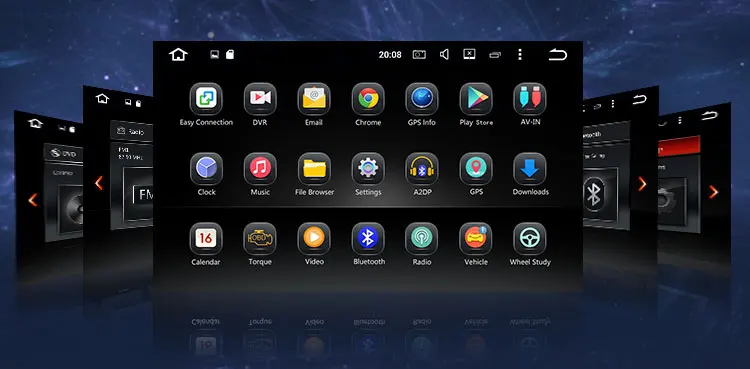This screenshot has height=369, width=750.
Task: Click left orange arrow on Radio screen
Action: (x=99, y=183)
